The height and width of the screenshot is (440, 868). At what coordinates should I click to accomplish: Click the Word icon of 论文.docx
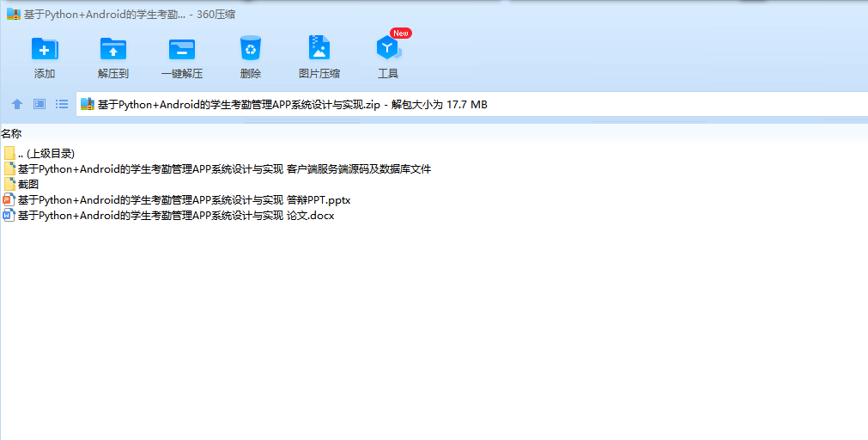[x=9, y=216]
